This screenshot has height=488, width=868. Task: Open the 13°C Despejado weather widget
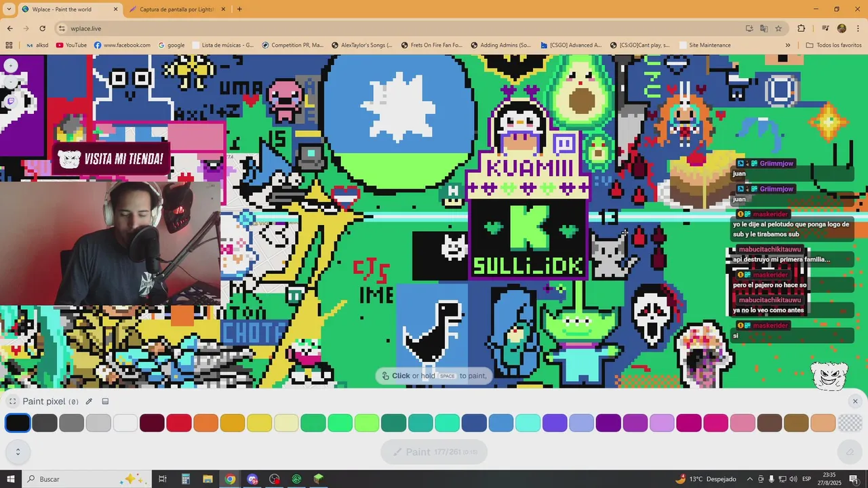[x=705, y=479]
